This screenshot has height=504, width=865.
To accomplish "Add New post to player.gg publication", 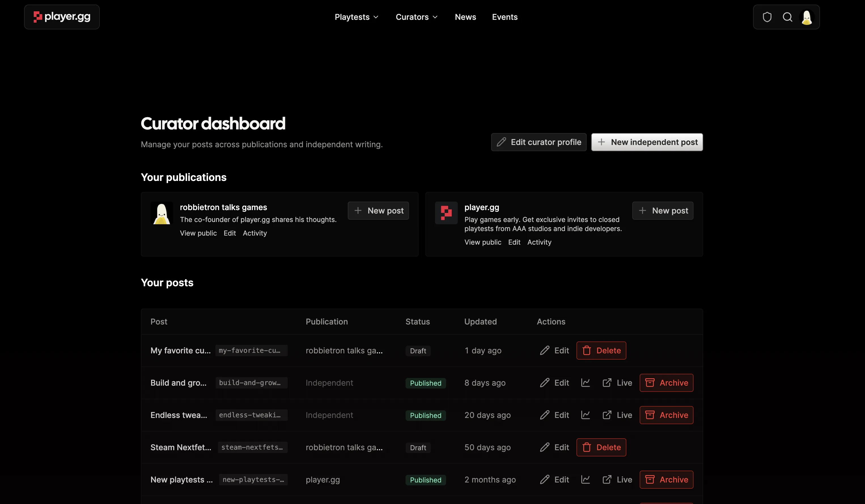I will pos(663,210).
